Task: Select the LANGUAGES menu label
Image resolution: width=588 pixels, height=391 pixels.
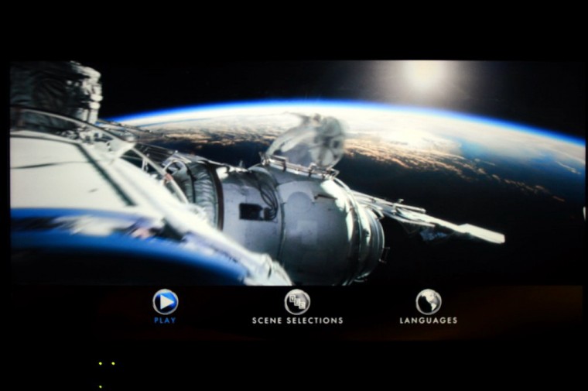Action: (429, 321)
